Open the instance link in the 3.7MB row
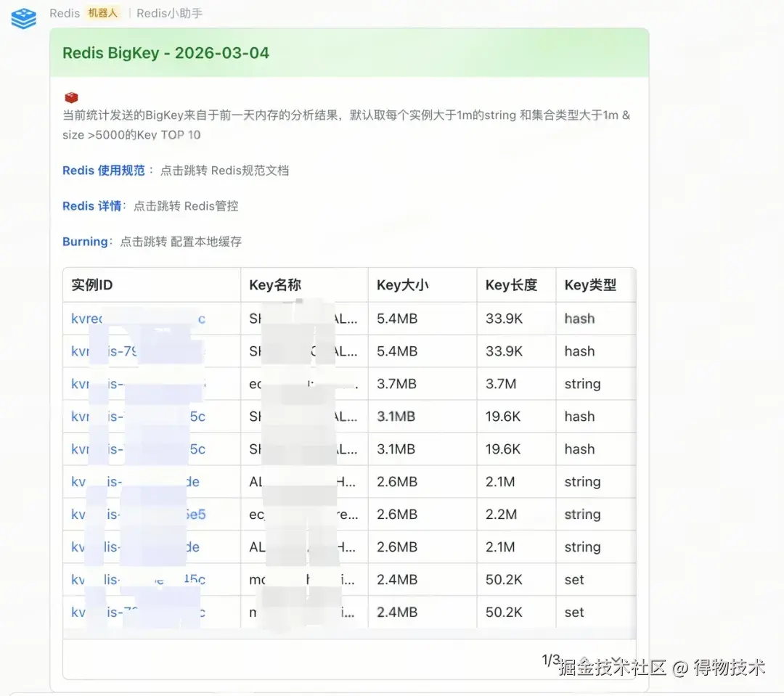 138,384
